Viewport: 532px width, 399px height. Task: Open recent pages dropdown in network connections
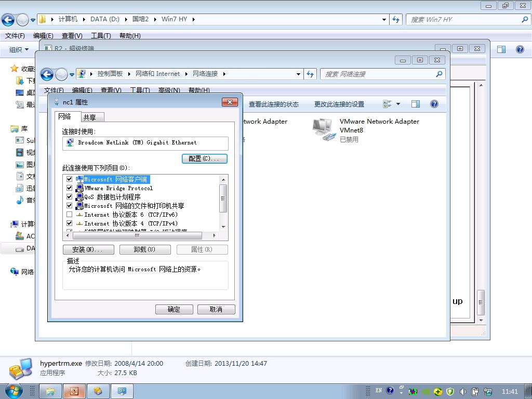72,74
